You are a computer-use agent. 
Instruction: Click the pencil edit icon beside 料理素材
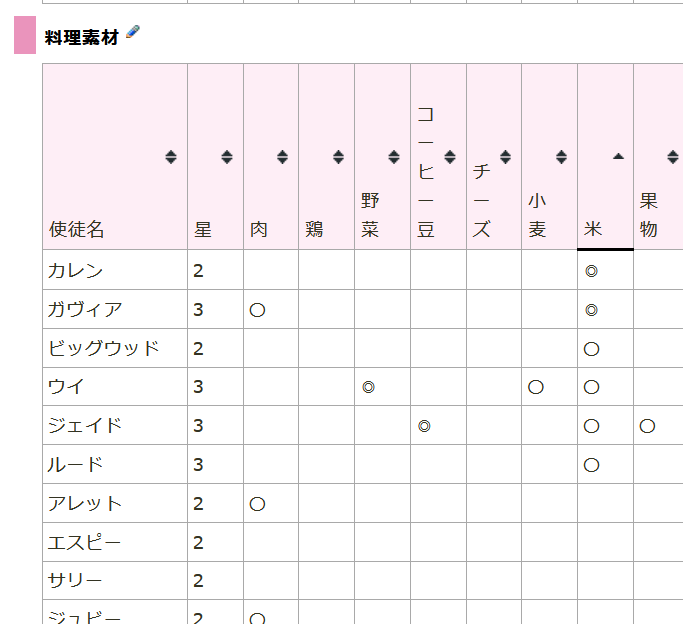(x=133, y=35)
